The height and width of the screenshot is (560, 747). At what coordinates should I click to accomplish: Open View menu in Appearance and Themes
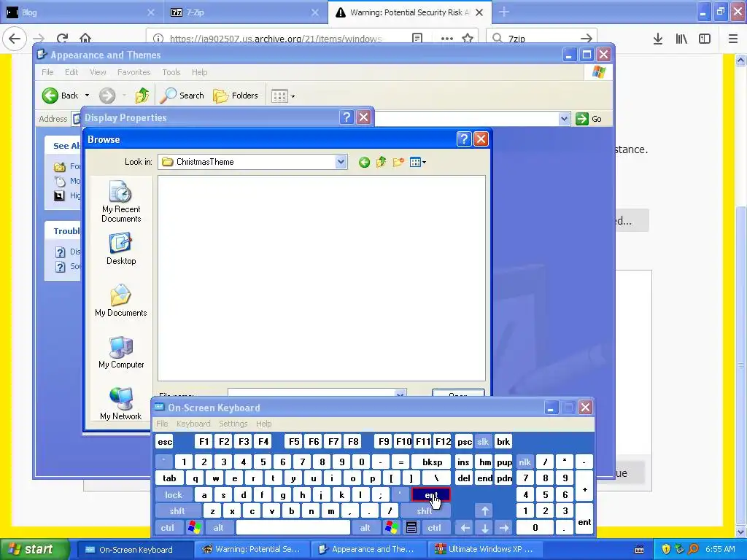[x=98, y=72]
